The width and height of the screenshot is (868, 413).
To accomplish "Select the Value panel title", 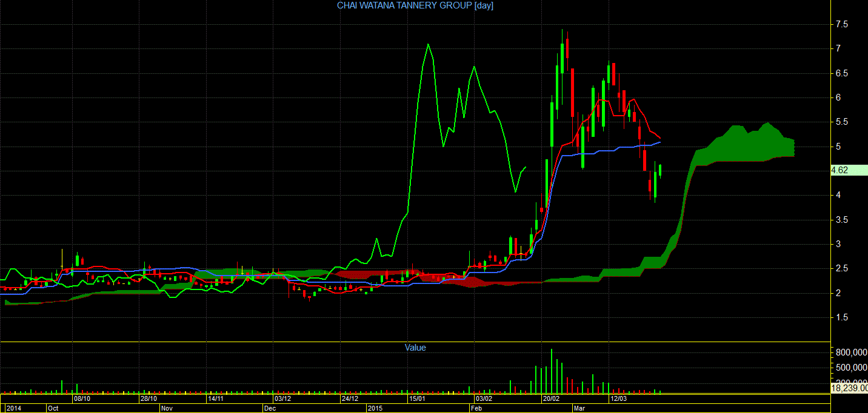I will point(415,348).
